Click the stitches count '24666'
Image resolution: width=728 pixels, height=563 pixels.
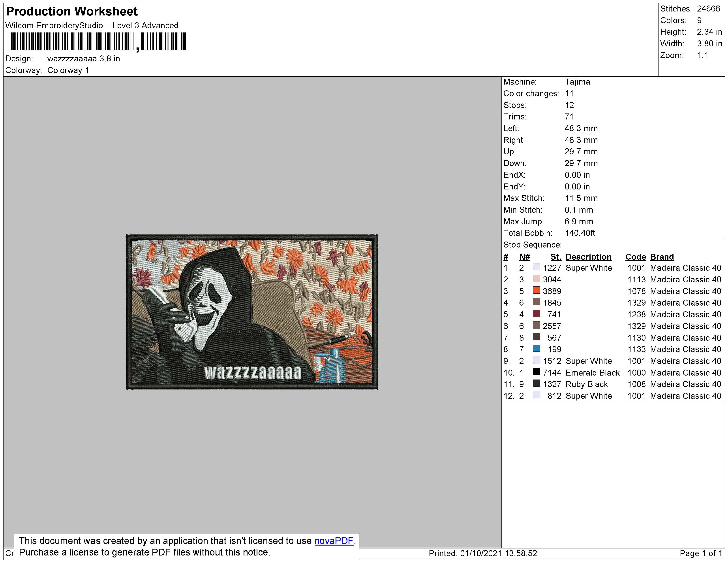[x=708, y=9]
